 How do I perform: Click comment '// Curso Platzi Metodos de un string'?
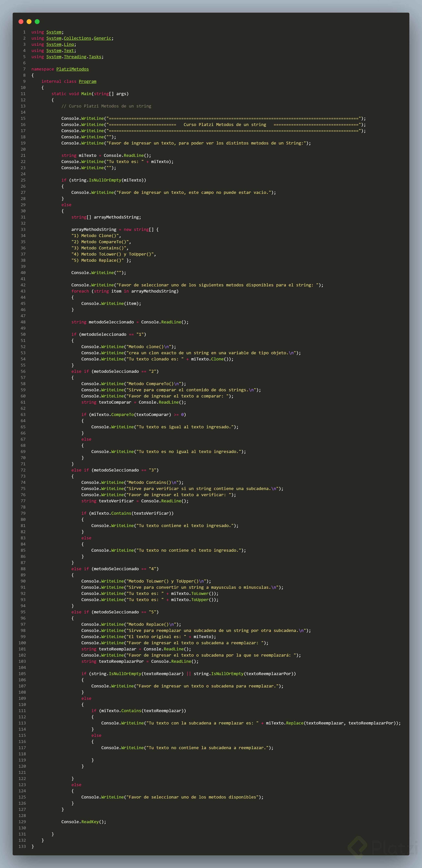click(106, 106)
